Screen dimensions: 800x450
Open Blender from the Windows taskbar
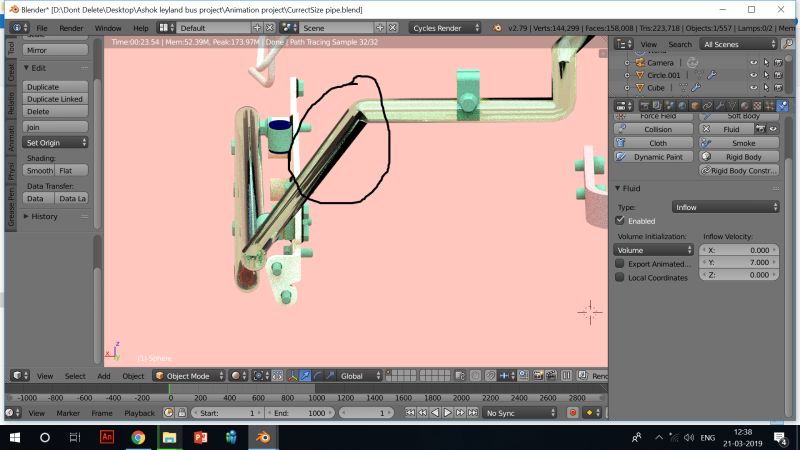coord(263,437)
